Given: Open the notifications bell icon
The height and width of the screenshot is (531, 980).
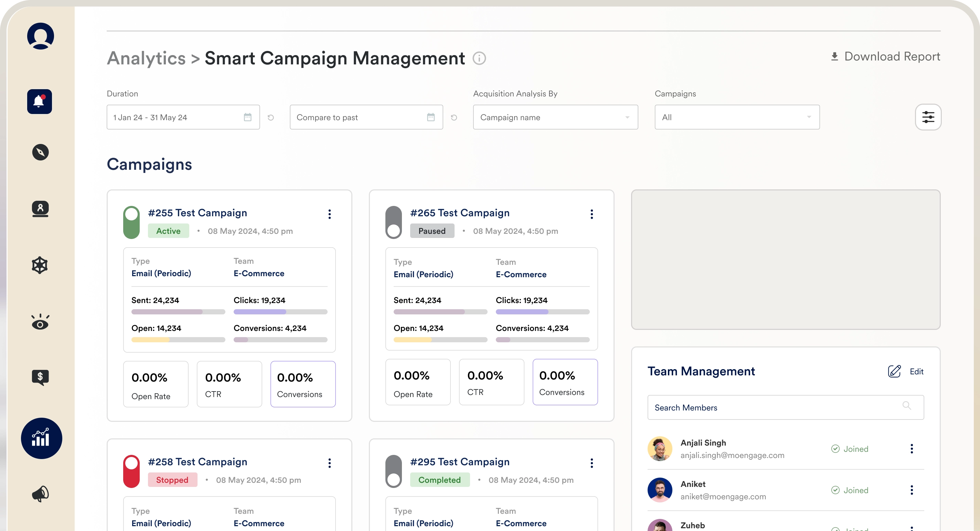Looking at the screenshot, I should (x=40, y=102).
